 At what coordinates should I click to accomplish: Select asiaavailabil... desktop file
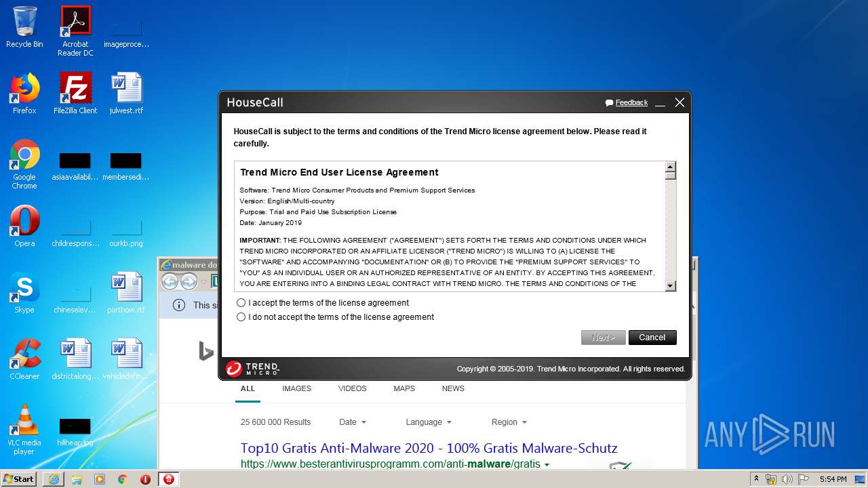click(75, 166)
